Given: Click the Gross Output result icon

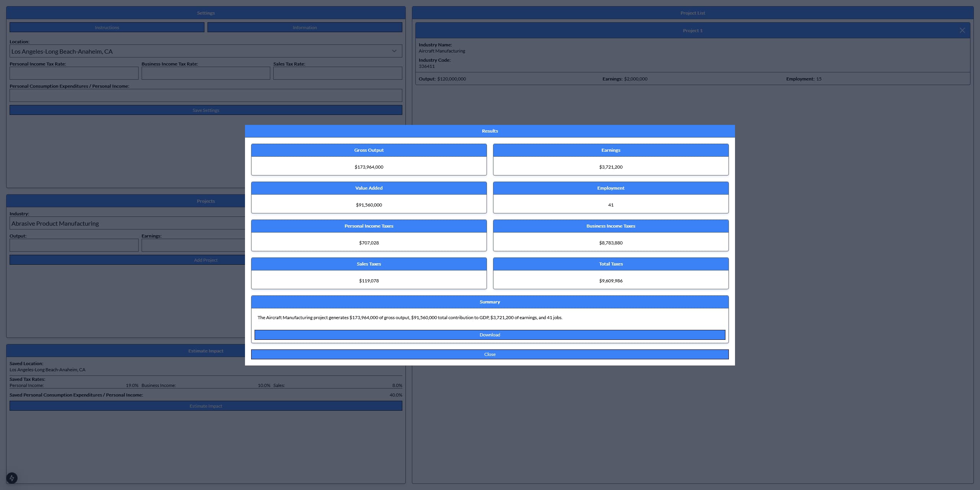Looking at the screenshot, I should tap(369, 159).
